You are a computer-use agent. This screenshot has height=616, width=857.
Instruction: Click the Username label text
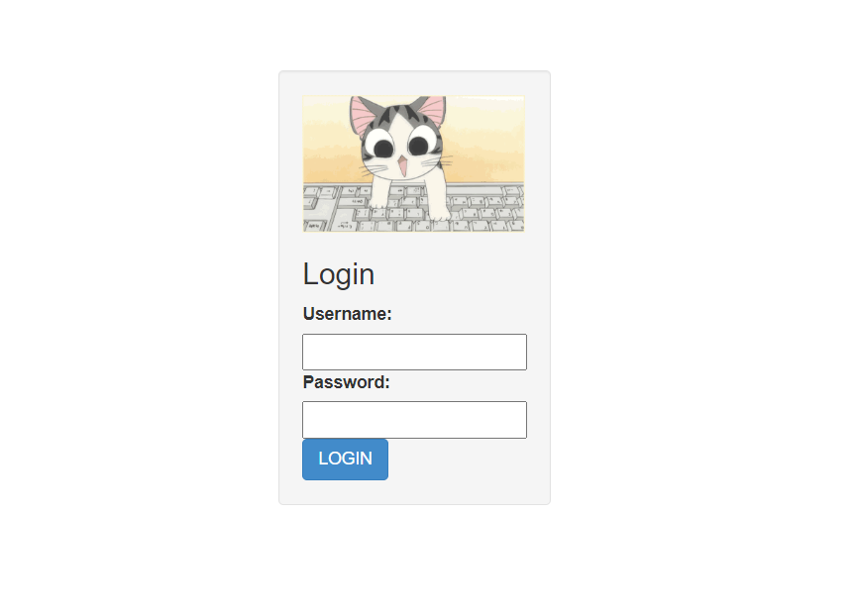pos(347,314)
